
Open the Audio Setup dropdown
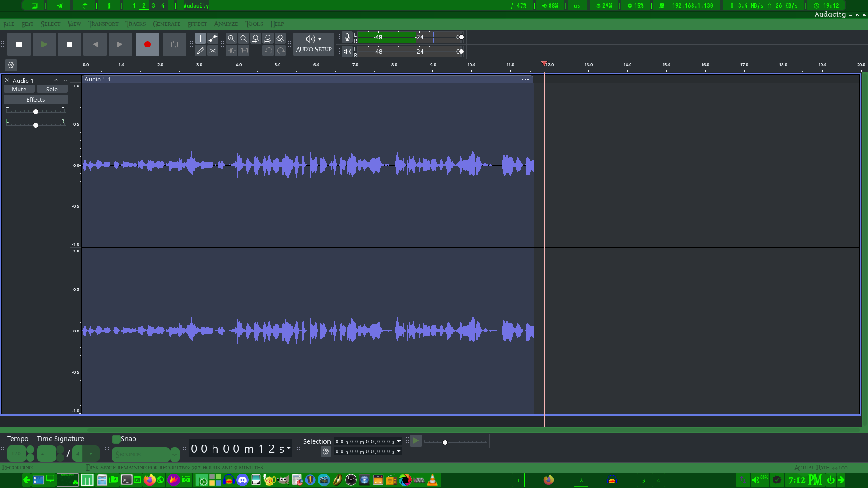(x=313, y=44)
